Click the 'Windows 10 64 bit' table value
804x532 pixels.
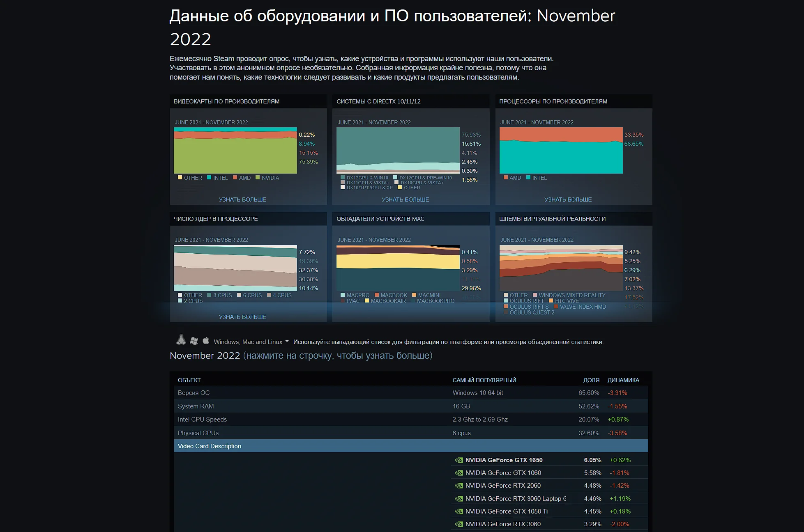point(478,393)
